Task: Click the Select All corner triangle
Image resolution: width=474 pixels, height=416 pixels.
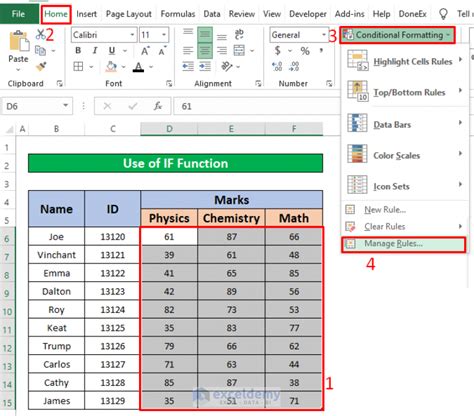Action: click(10, 129)
